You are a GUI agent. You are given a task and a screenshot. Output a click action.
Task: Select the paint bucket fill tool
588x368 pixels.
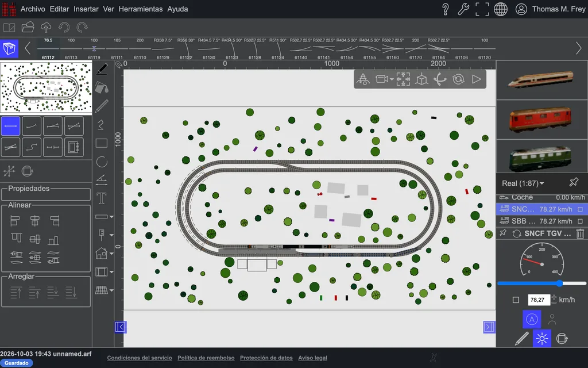point(102,88)
